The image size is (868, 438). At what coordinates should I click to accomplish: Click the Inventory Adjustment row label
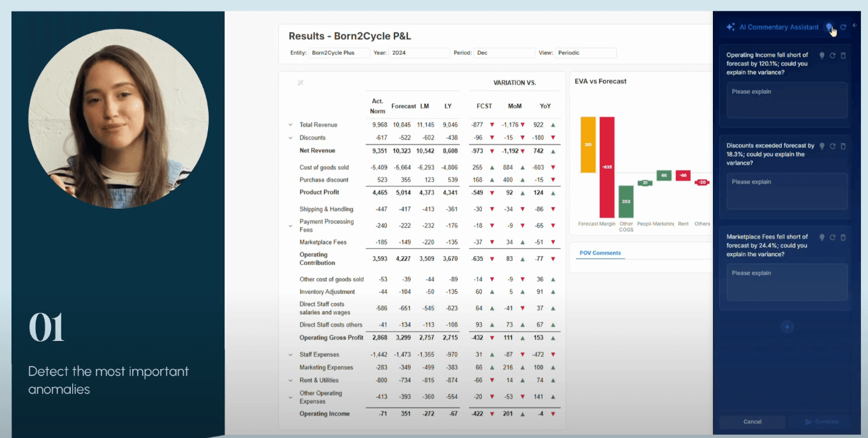327,292
